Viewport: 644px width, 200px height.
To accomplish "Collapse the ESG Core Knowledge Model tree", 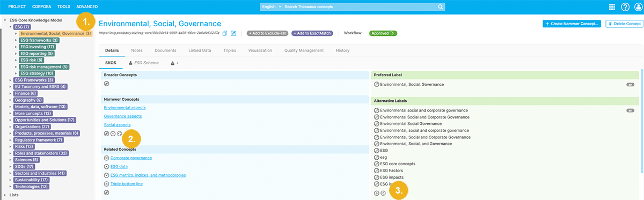I will pos(5,20).
